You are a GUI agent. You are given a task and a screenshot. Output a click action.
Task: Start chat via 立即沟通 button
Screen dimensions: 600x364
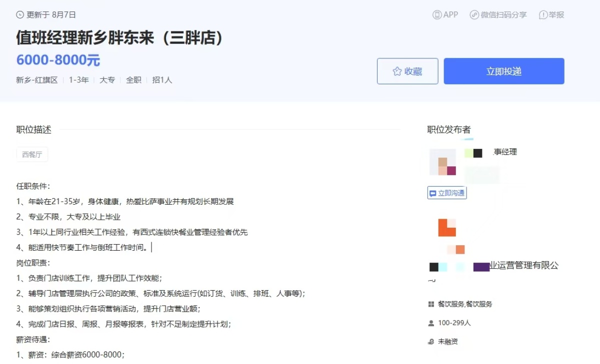[x=447, y=193]
